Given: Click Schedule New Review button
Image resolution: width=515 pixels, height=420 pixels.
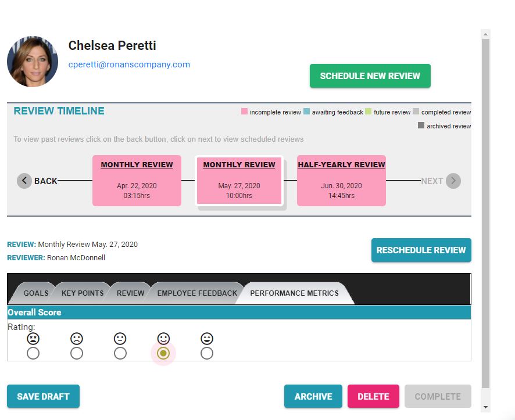Looking at the screenshot, I should point(370,76).
